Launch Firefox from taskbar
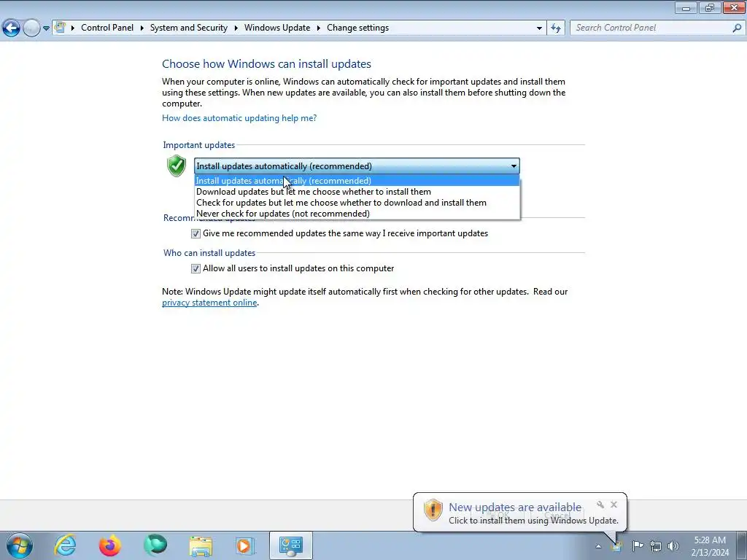Image resolution: width=747 pixels, height=560 pixels. (110, 545)
